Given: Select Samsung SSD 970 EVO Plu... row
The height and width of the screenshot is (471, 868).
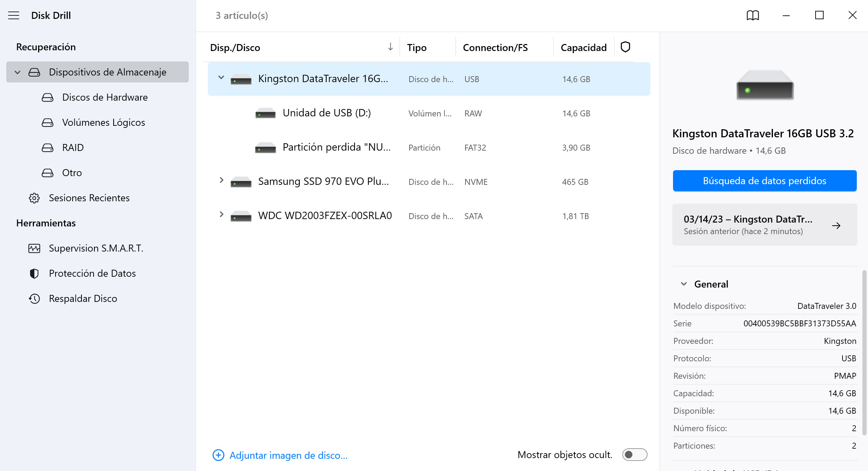Looking at the screenshot, I should point(429,182).
